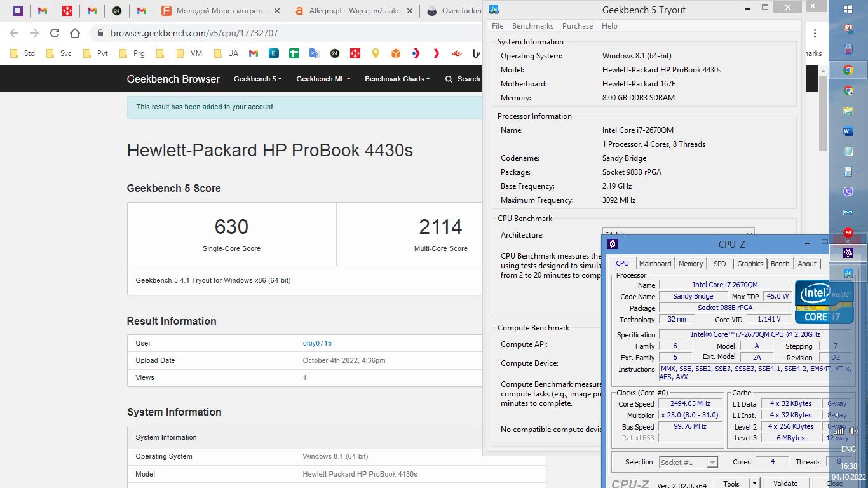The height and width of the screenshot is (488, 868).
Task: Switch to the Graphics tab in CPU-Z
Action: (750, 264)
